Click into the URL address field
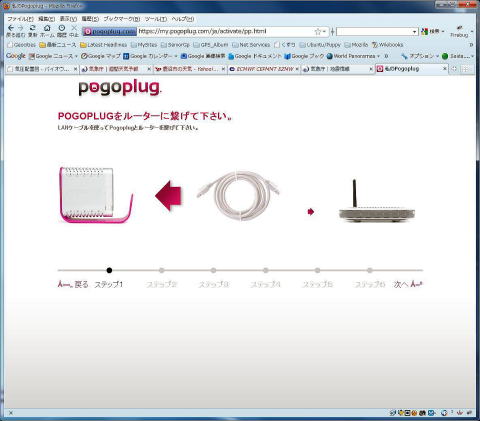The image size is (480, 421). click(225, 32)
